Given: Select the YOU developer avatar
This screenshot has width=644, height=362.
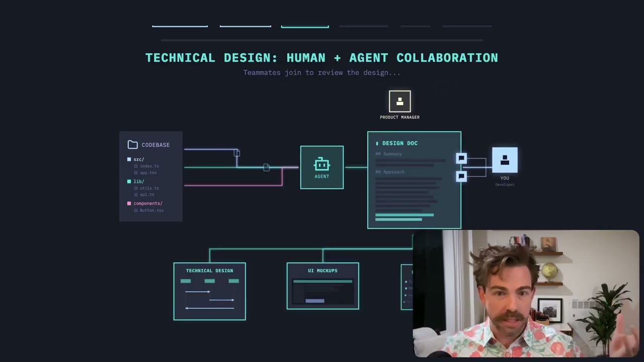Looking at the screenshot, I should pyautogui.click(x=505, y=160).
